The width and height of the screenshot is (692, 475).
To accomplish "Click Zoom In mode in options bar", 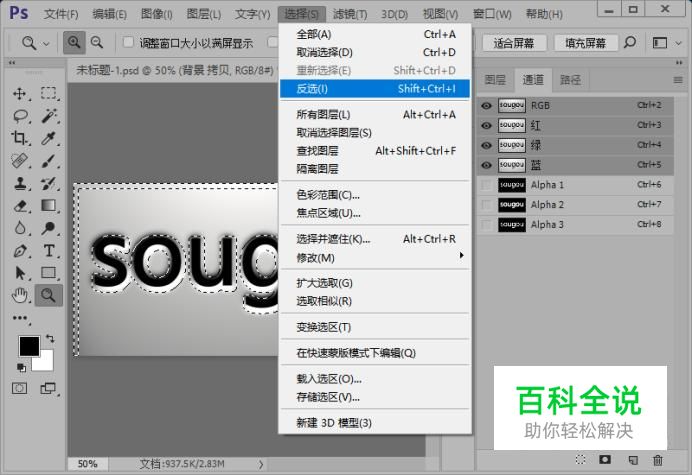I will [x=74, y=43].
